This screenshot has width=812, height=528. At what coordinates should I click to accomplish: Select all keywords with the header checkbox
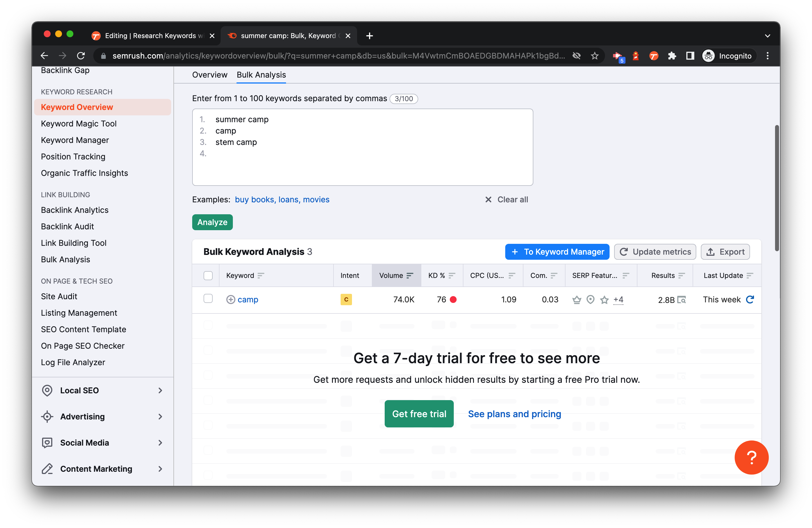(208, 275)
